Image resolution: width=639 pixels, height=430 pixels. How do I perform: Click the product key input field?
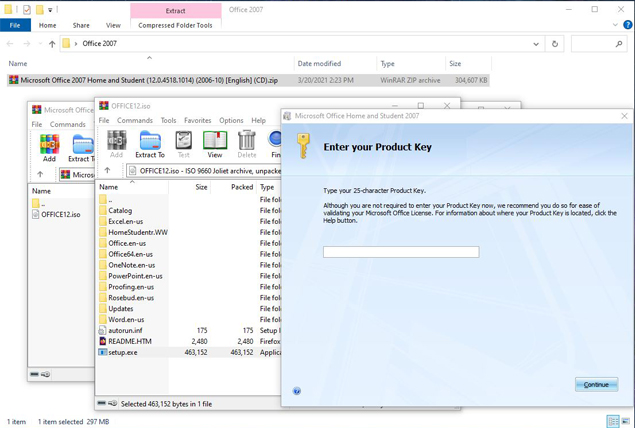[x=401, y=252]
